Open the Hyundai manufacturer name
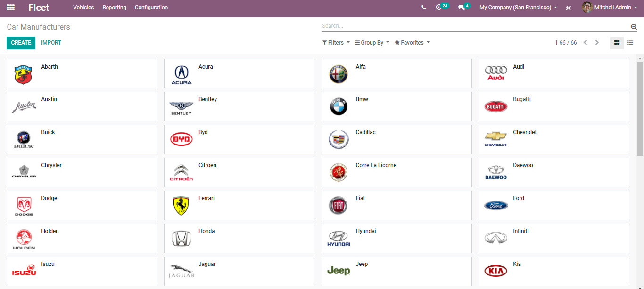Viewport: 644px width, 289px height. pos(366,231)
